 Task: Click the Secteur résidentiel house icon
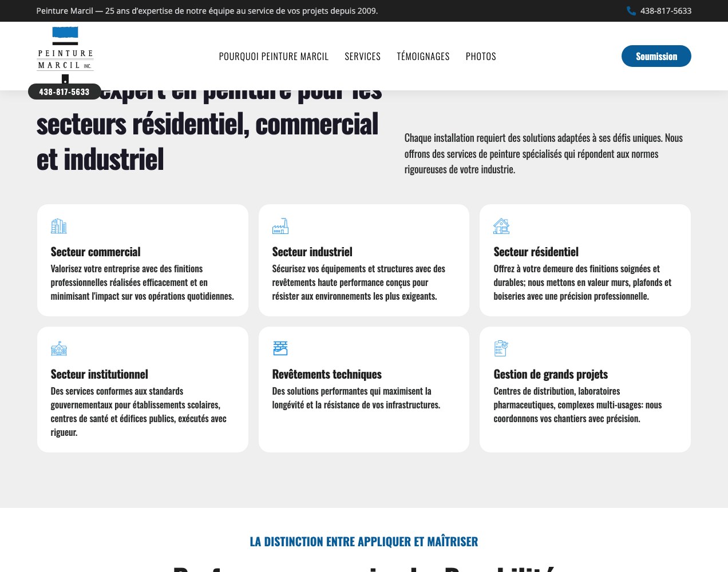pos(501,226)
